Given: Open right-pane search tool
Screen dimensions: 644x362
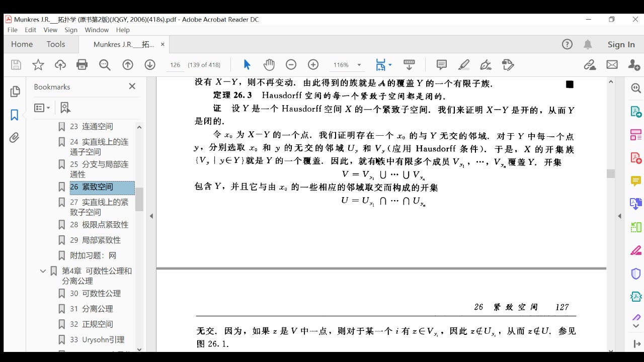Looking at the screenshot, I should [635, 88].
